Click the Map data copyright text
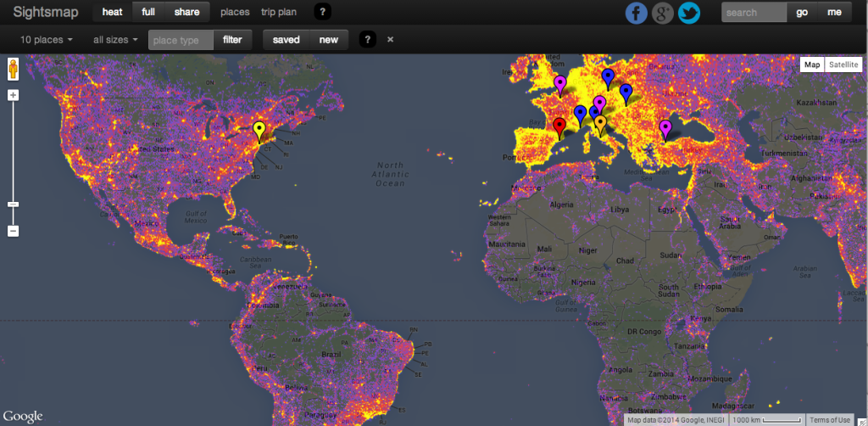The image size is (868, 426). pos(676,420)
